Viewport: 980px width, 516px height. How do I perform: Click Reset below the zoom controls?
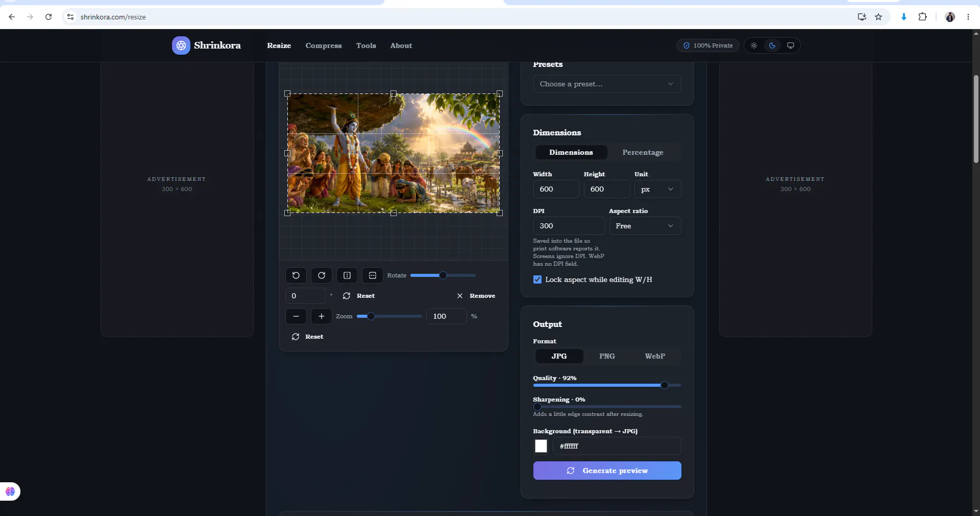(307, 337)
